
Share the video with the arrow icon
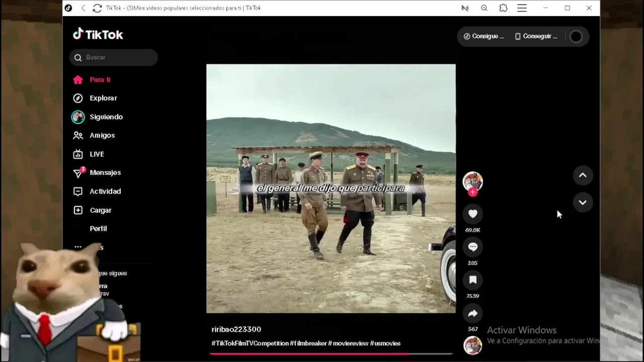pyautogui.click(x=472, y=313)
